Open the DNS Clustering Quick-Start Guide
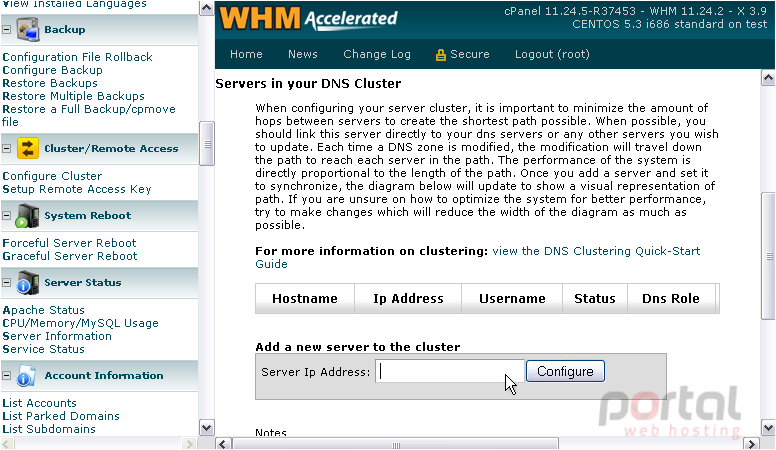Viewport: 776px width, 450px height. pos(478,257)
